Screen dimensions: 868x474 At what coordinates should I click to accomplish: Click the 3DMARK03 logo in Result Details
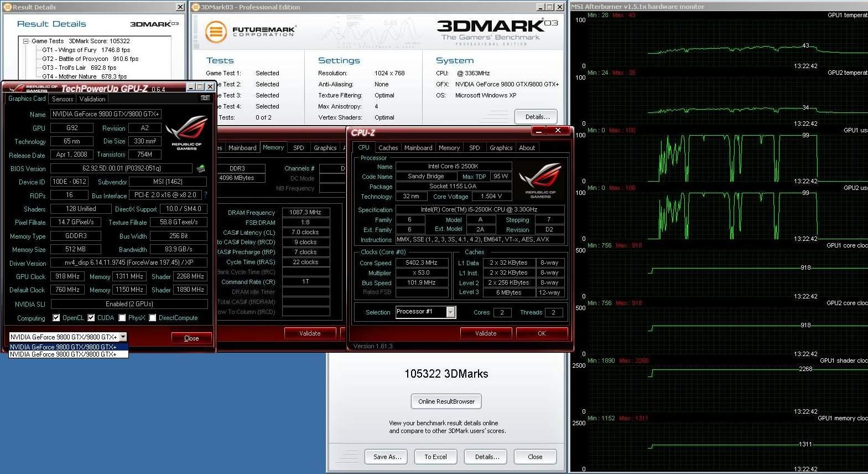154,24
